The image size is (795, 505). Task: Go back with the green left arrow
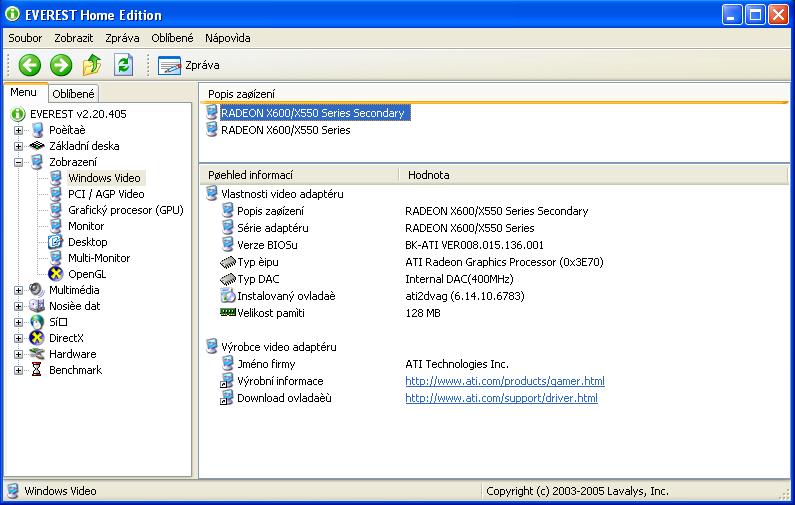point(29,65)
